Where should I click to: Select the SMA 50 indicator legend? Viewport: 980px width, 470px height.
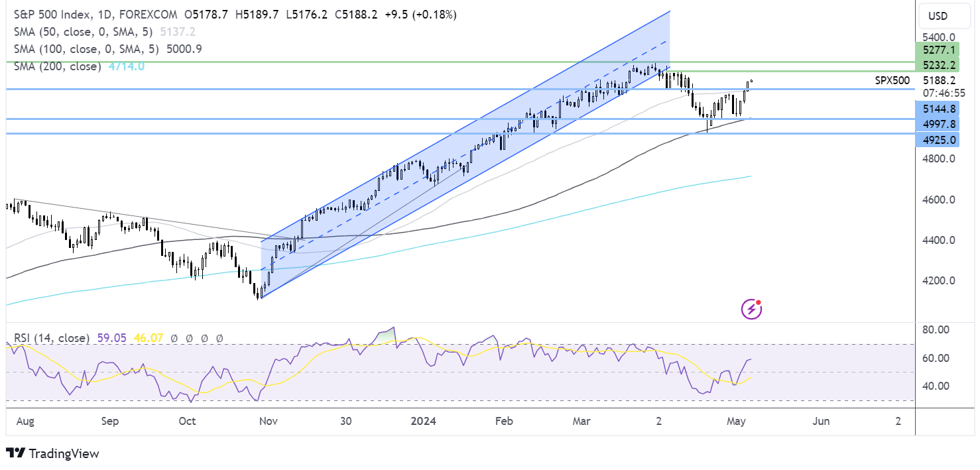click(84, 31)
